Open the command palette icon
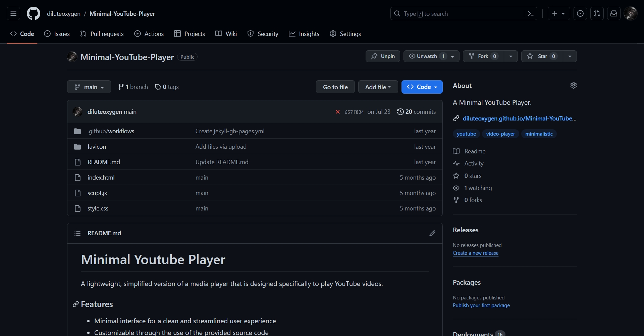 click(x=531, y=13)
